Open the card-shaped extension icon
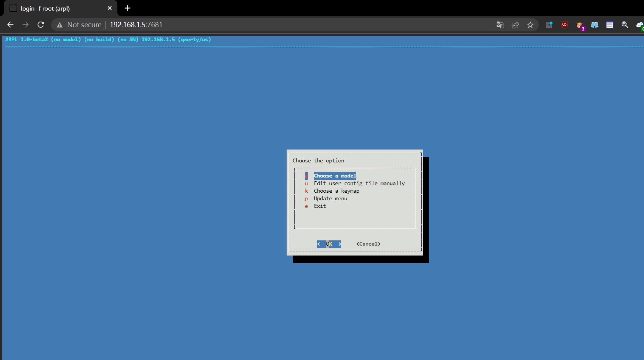 click(610, 25)
